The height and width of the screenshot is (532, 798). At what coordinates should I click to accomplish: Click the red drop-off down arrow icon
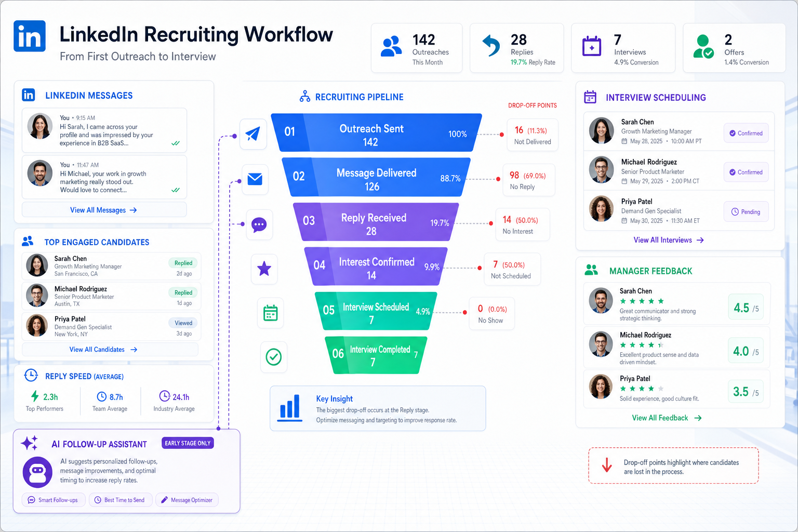click(607, 464)
